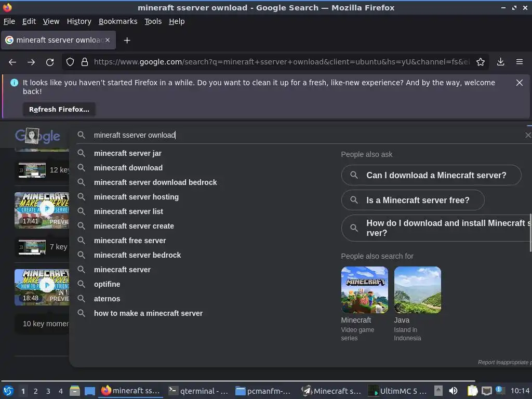Open the volume control tray icon

point(453,391)
